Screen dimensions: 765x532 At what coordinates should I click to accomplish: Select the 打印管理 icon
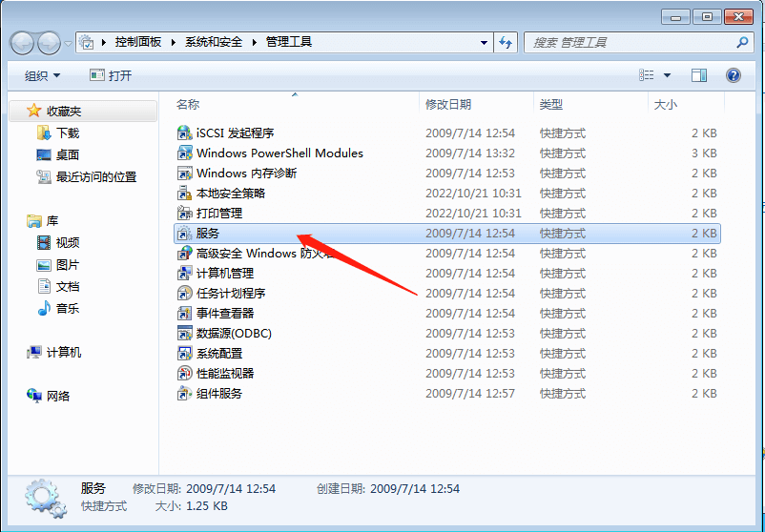pyautogui.click(x=184, y=214)
